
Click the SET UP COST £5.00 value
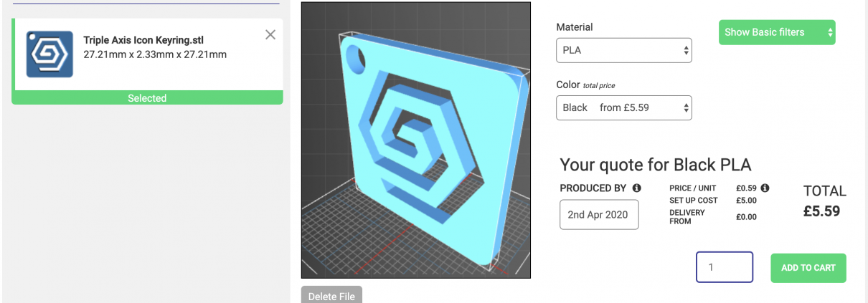coord(746,201)
